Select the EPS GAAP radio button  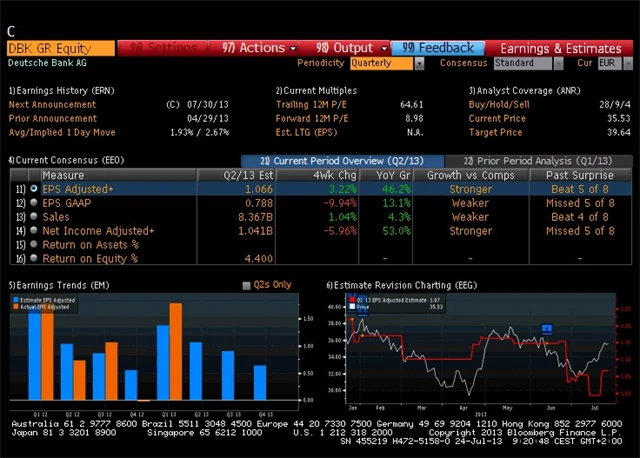tap(35, 202)
